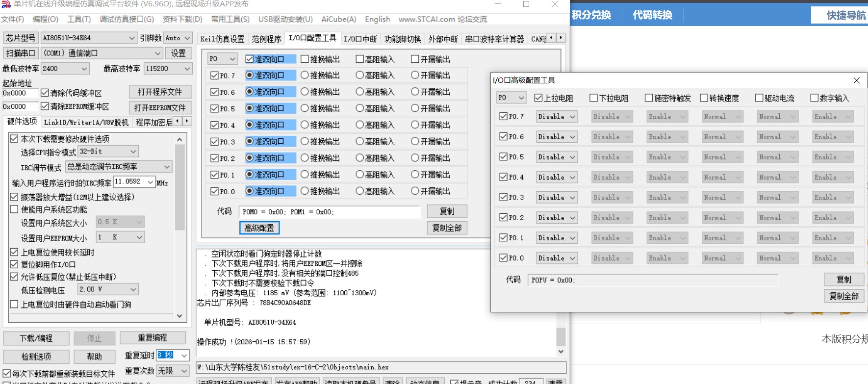Viewport: 868px width, 384px height.
Task: Click hardware options vertical scrollbar
Action: pyautogui.click(x=179, y=187)
